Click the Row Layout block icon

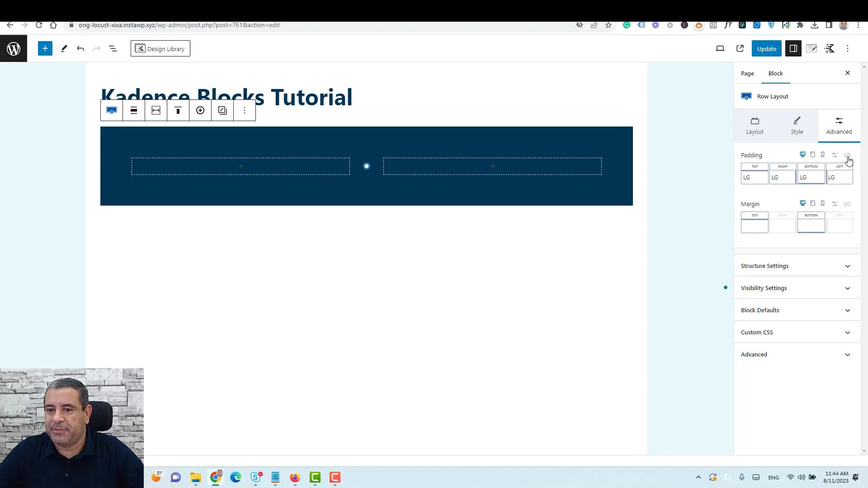point(746,96)
